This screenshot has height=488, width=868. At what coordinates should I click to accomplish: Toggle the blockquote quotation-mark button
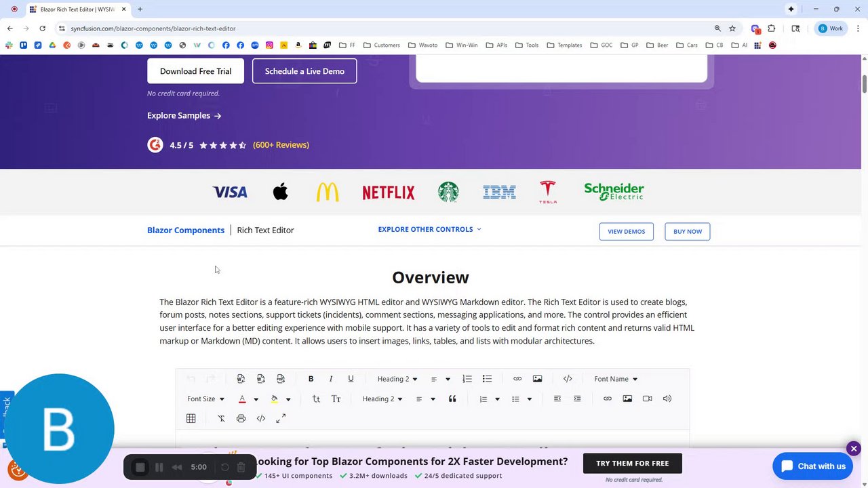click(x=452, y=399)
